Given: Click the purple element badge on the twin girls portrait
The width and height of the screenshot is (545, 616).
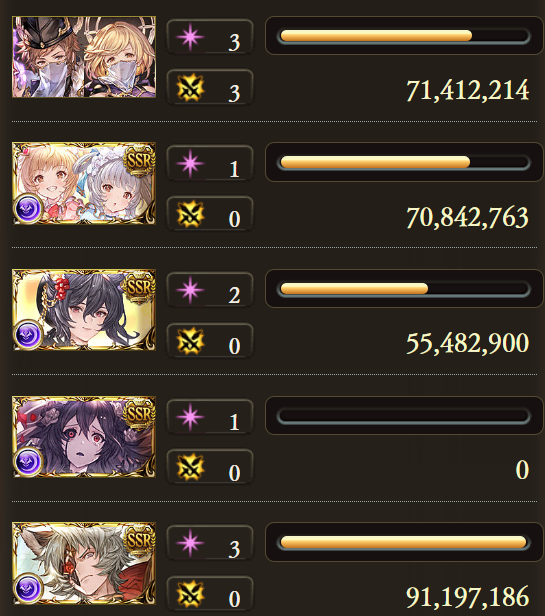Looking at the screenshot, I should (x=28, y=209).
